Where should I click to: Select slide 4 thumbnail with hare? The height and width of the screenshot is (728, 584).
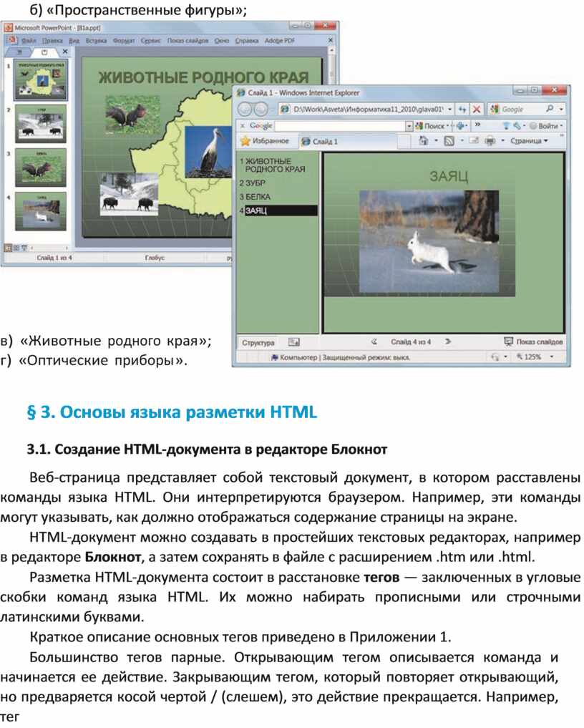(x=41, y=212)
